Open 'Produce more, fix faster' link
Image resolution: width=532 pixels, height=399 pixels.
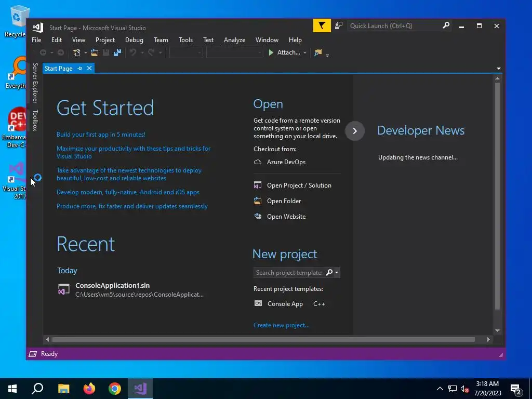tap(132, 206)
